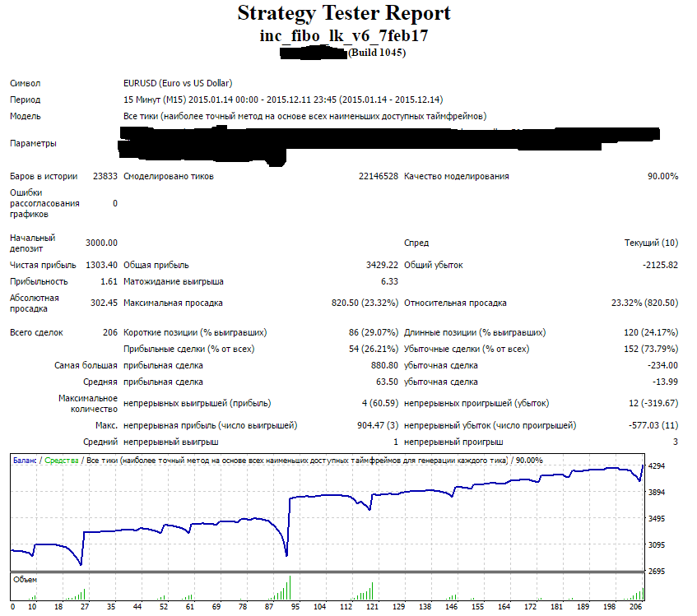The image size is (697, 616).
Task: Click the Спред value Текущий (10)
Action: point(651,243)
